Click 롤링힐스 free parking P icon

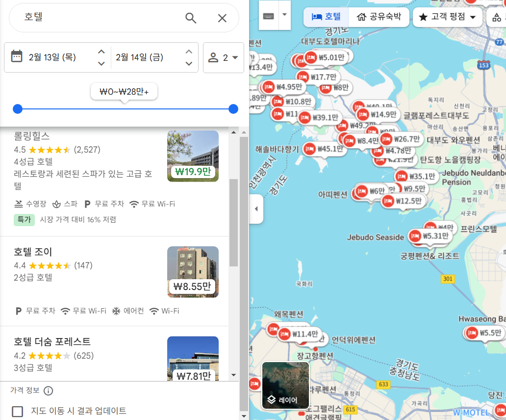[87, 204]
